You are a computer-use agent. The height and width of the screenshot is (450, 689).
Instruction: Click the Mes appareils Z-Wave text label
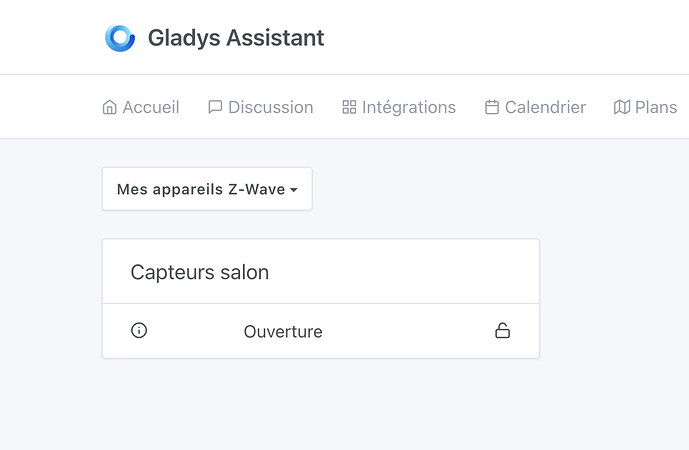(x=200, y=189)
